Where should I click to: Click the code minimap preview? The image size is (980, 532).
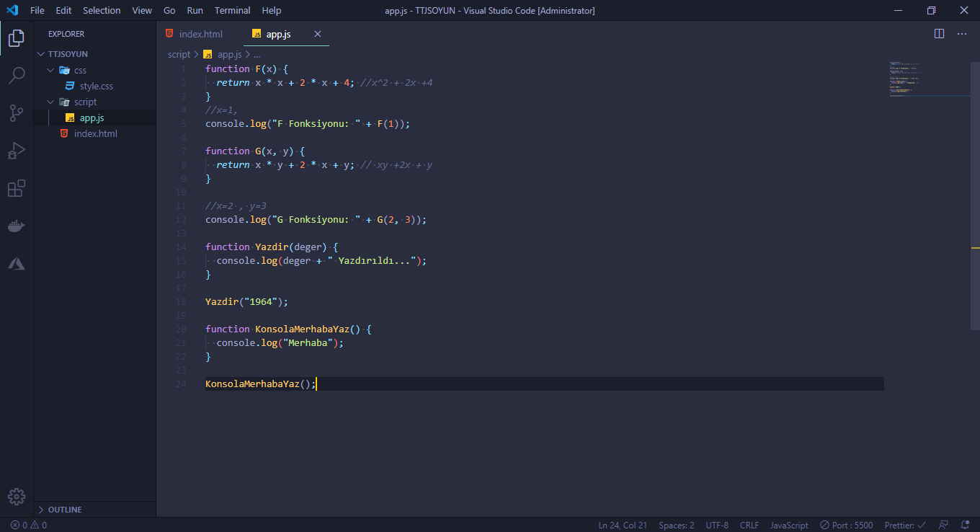(904, 79)
